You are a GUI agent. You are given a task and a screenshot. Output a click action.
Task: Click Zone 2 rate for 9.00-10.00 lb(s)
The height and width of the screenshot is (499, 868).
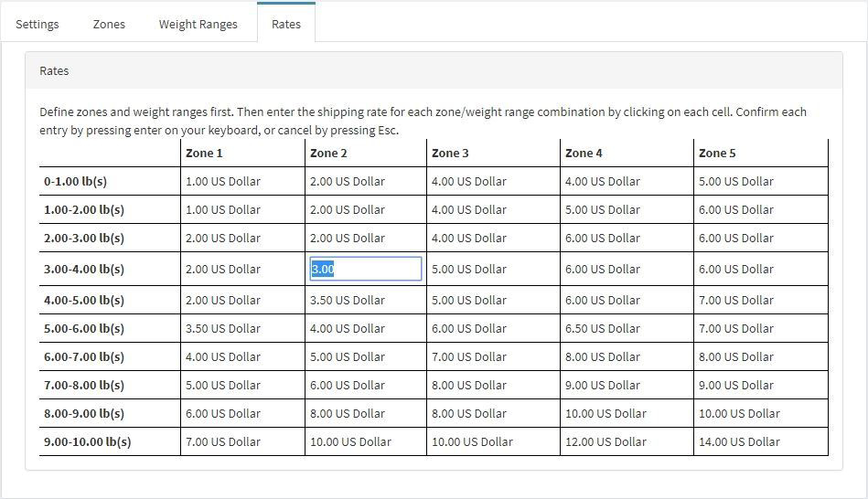tap(350, 441)
